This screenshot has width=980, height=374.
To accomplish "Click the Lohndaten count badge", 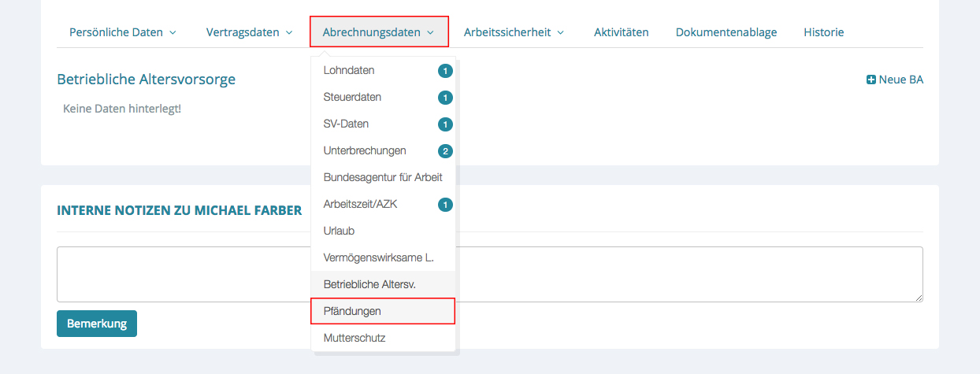I will (x=445, y=71).
